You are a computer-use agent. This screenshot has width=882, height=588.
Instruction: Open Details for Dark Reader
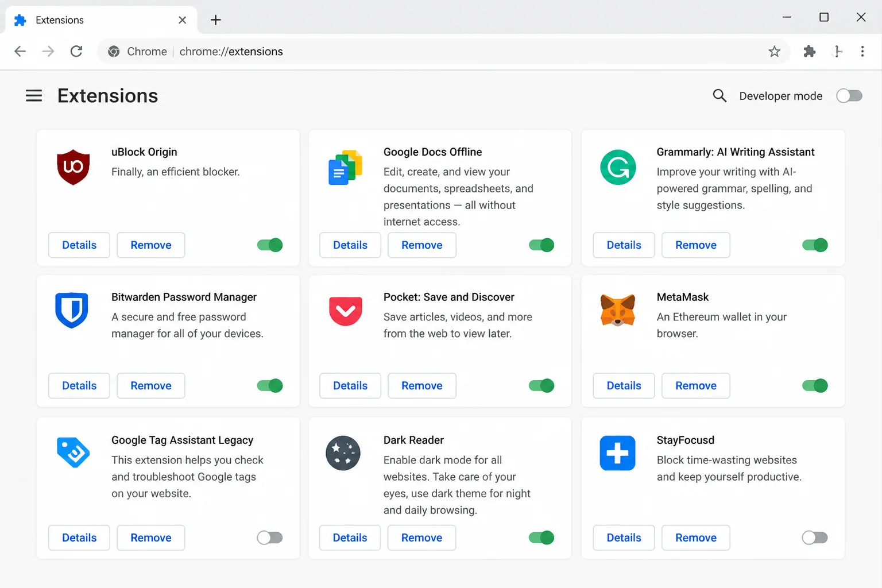point(350,537)
